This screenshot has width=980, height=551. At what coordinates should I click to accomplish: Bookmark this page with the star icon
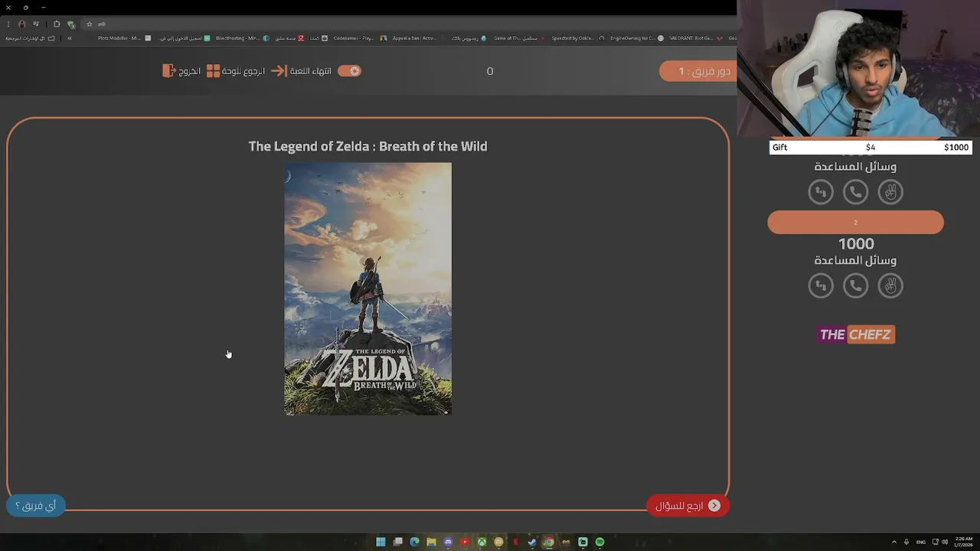[89, 24]
